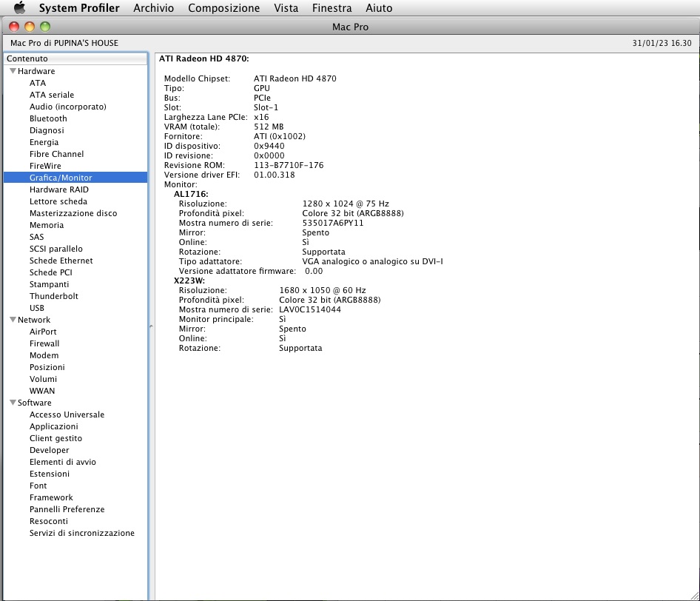This screenshot has width=700, height=601.
Task: Open the Apple menu
Action: [20, 8]
